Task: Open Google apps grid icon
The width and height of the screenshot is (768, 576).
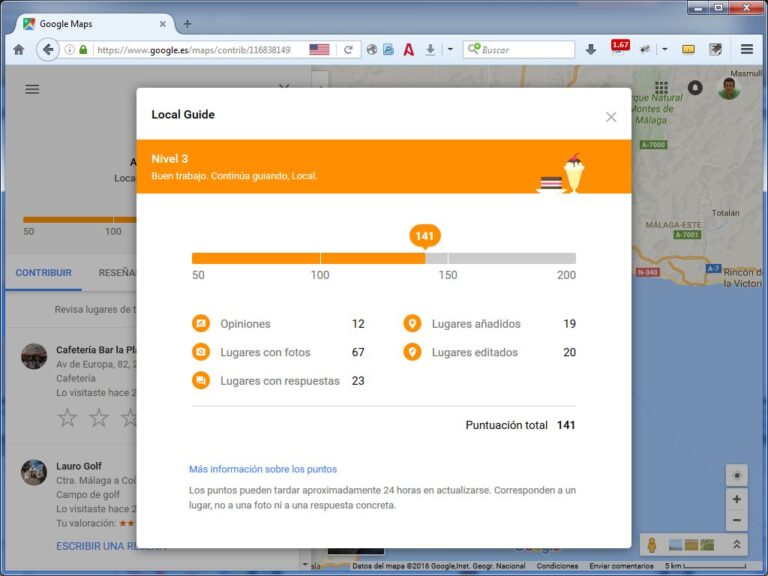Action: pyautogui.click(x=661, y=88)
